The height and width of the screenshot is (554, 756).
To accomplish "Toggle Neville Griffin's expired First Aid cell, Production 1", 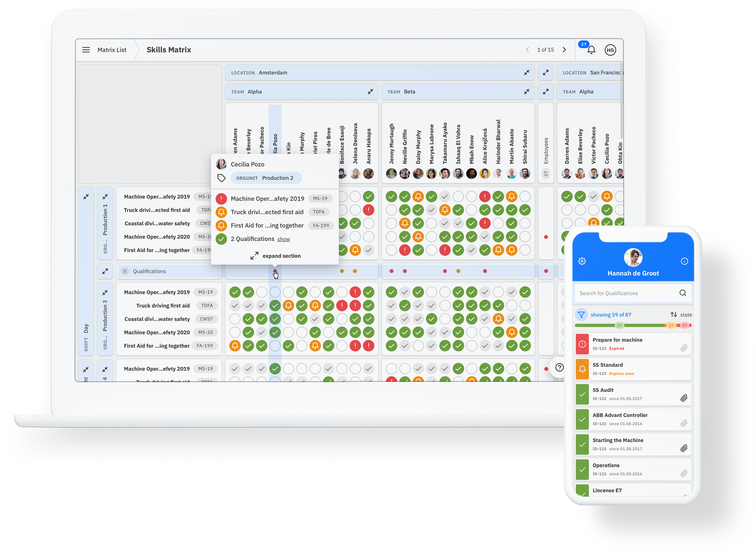I will pyautogui.click(x=405, y=250).
